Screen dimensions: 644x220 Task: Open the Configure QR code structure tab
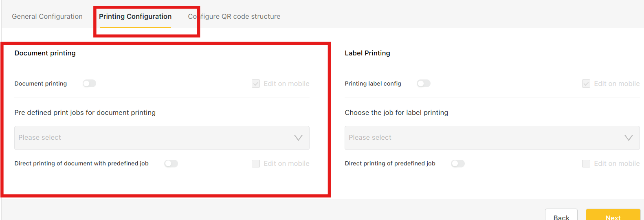[x=234, y=17]
